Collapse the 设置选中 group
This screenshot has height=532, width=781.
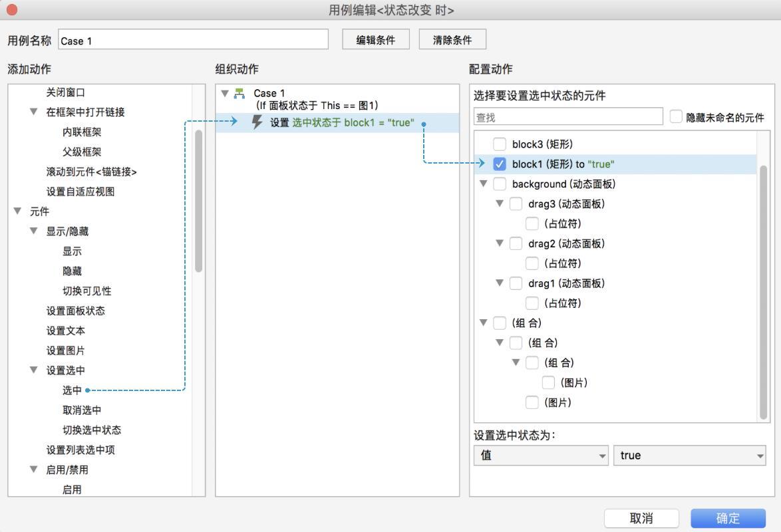[33, 370]
